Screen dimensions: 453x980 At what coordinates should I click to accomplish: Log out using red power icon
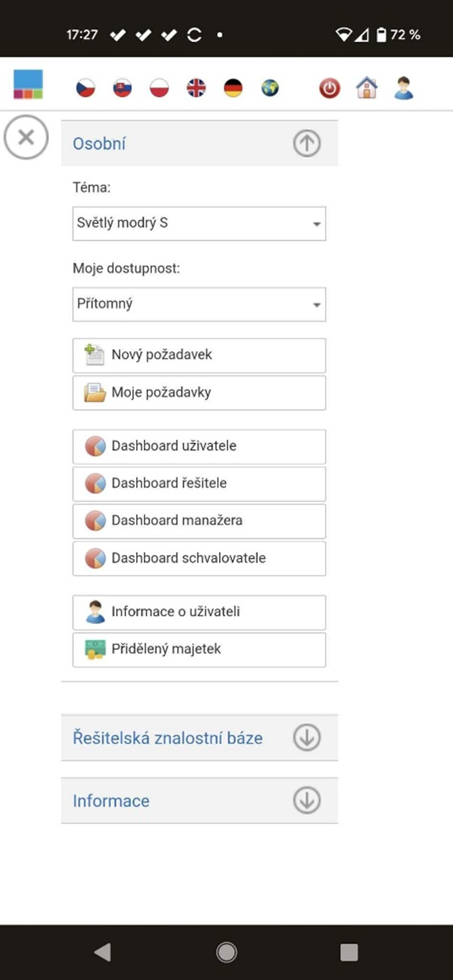click(329, 88)
